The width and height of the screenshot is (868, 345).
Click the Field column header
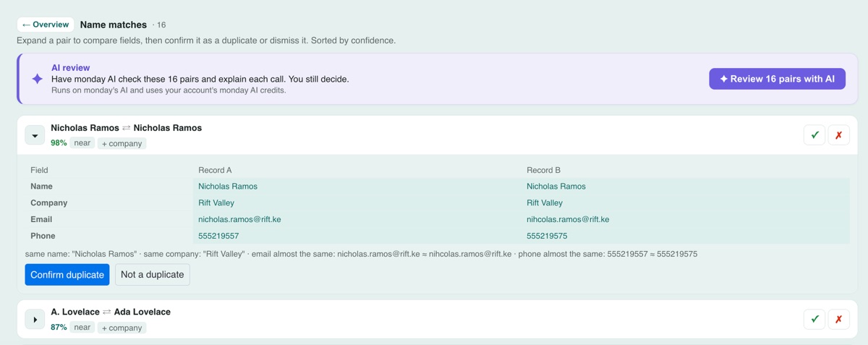(39, 170)
